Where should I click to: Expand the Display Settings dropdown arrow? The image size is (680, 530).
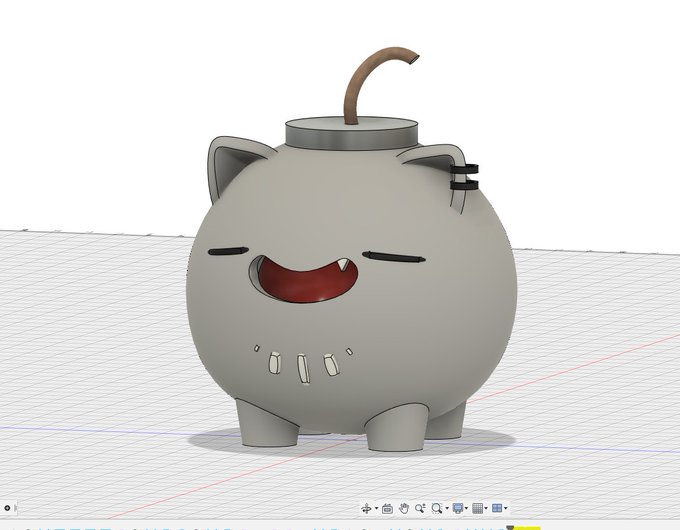point(467,508)
